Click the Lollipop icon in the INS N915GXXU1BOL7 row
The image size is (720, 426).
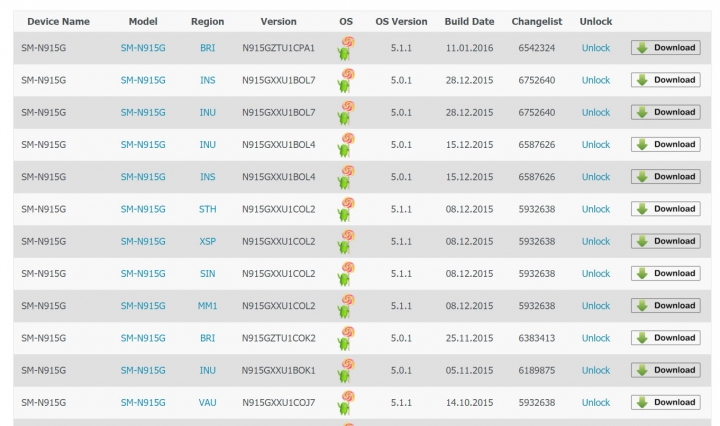pyautogui.click(x=346, y=80)
